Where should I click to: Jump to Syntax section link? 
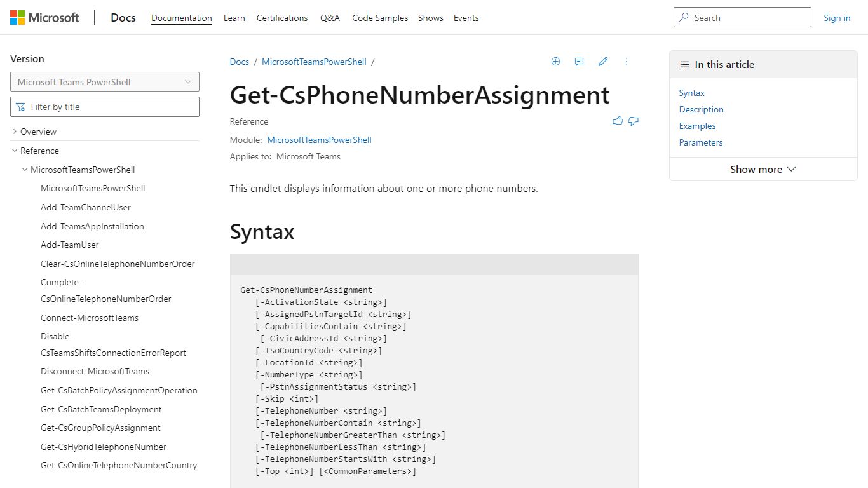(x=691, y=93)
